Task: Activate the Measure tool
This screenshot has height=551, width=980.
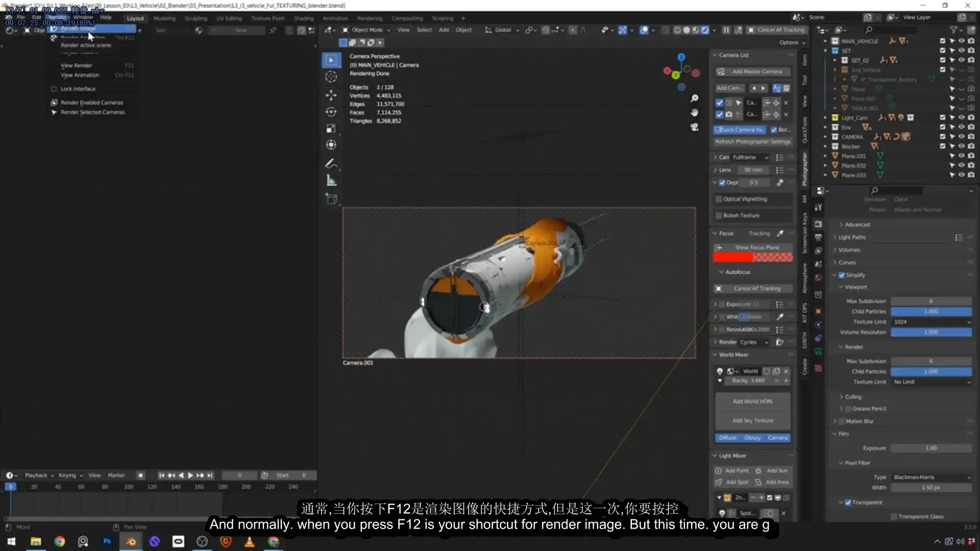Action: (x=331, y=180)
